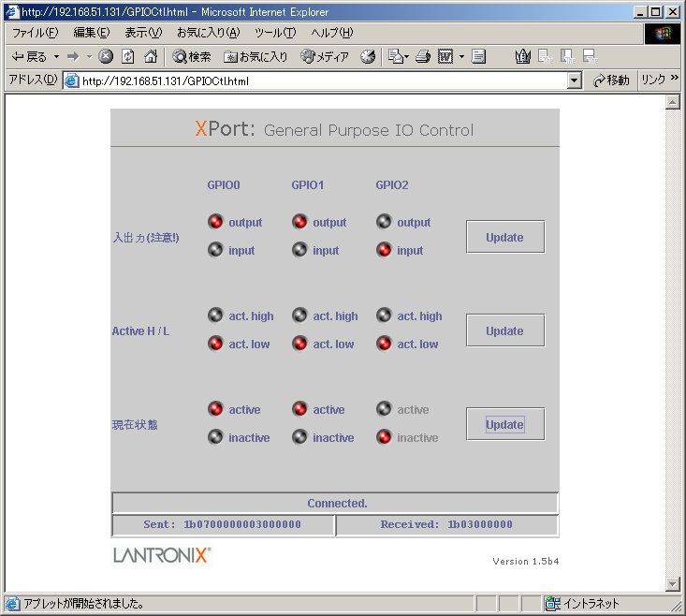Click the Edit with Word icon

click(445, 56)
